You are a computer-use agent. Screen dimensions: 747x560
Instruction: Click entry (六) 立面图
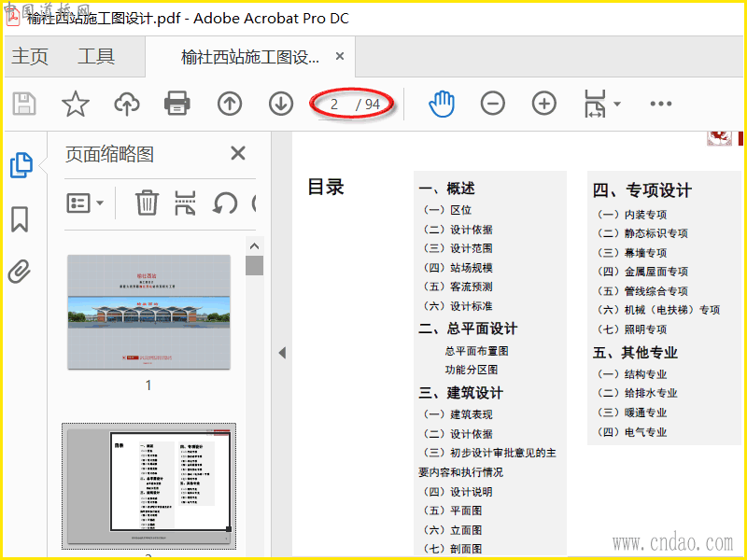pyautogui.click(x=452, y=530)
